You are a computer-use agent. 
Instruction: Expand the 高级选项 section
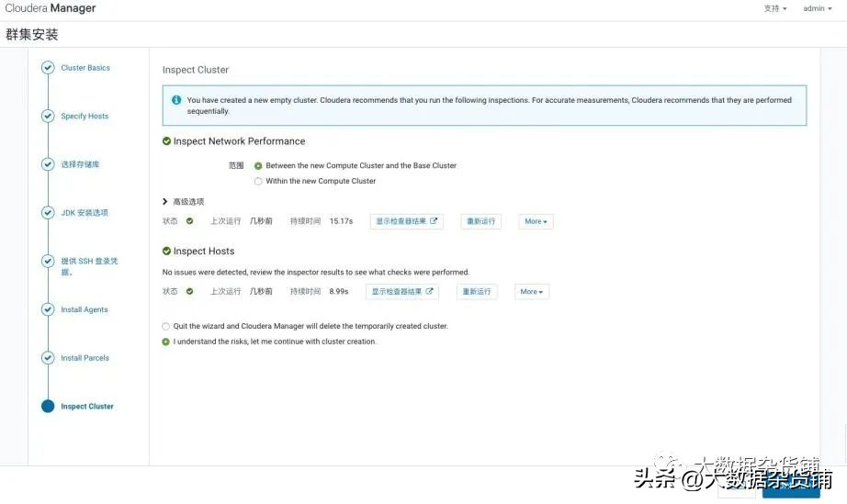pyautogui.click(x=183, y=202)
